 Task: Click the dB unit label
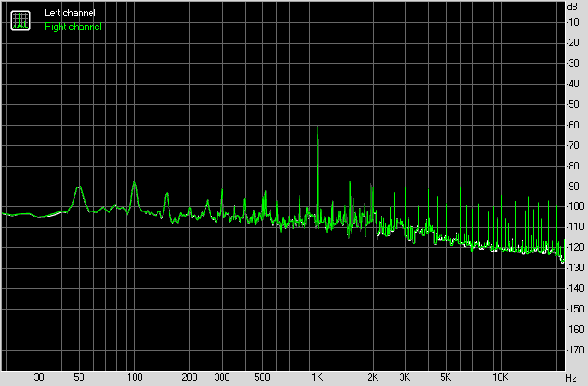pos(573,6)
